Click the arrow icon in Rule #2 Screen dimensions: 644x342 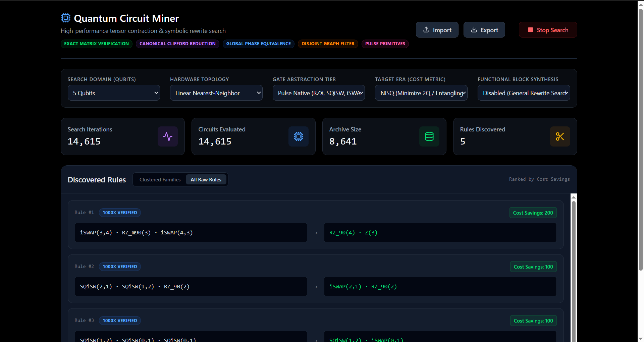click(x=316, y=287)
